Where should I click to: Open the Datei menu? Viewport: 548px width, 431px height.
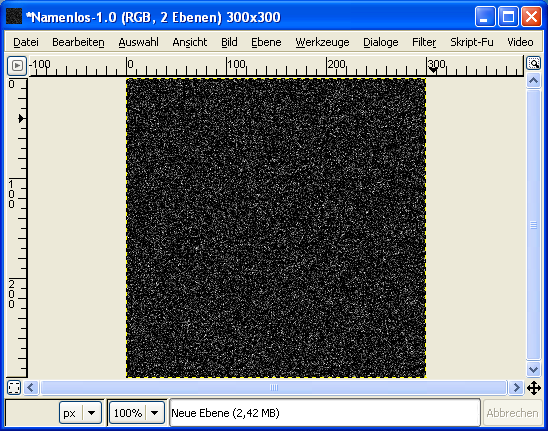click(26, 42)
